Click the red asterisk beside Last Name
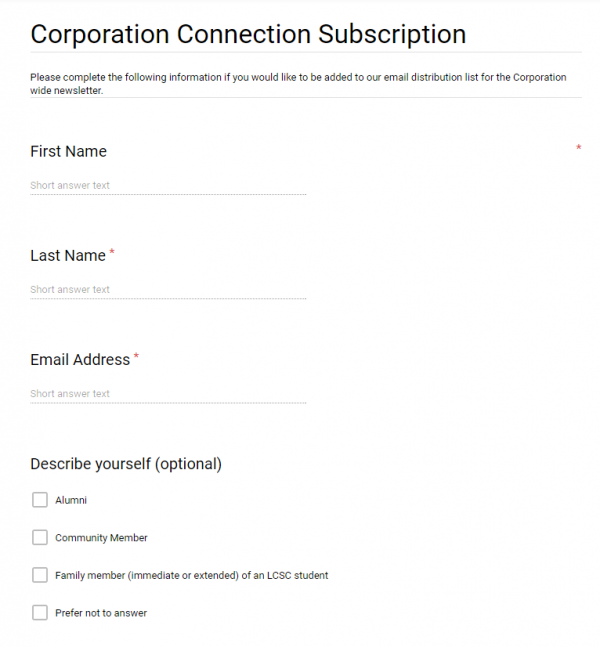Viewport: 600px width, 647px height. point(112,253)
